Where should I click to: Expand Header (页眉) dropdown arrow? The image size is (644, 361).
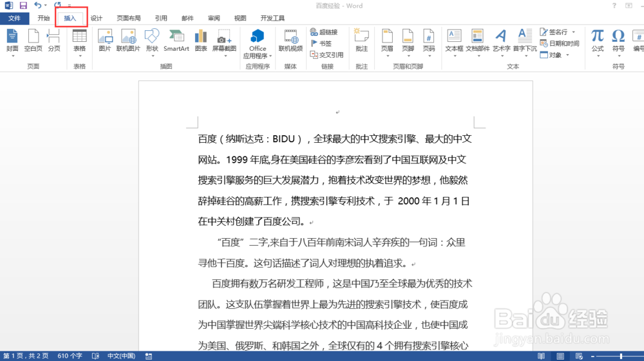pyautogui.click(x=387, y=56)
